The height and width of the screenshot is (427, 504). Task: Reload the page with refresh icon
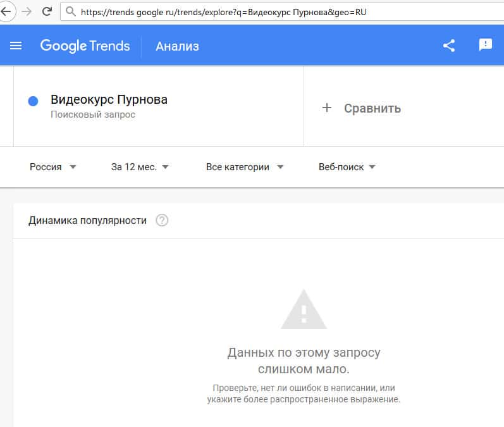point(47,11)
